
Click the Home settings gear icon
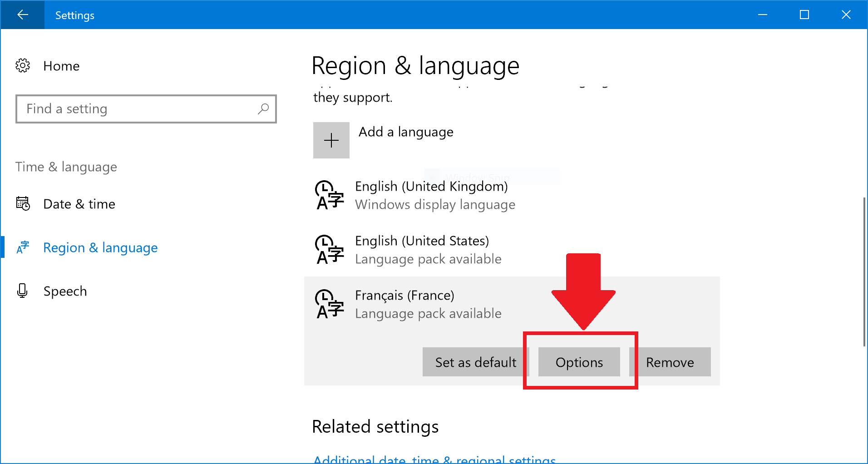point(22,65)
